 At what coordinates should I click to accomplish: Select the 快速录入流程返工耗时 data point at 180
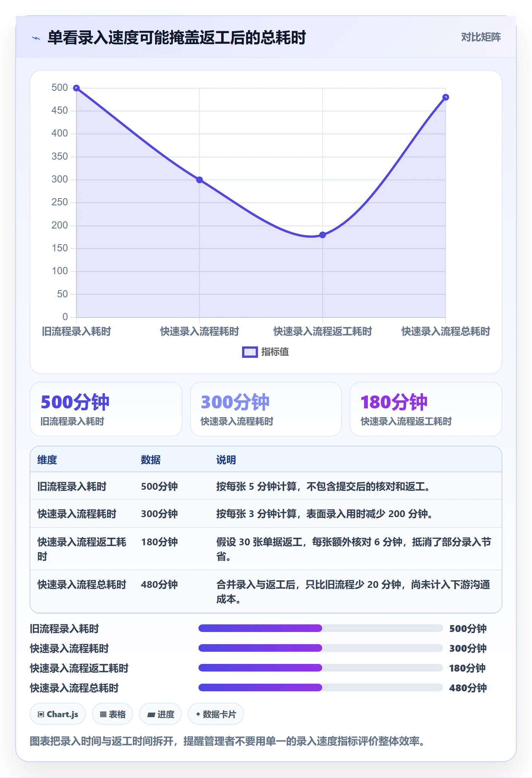[323, 235]
